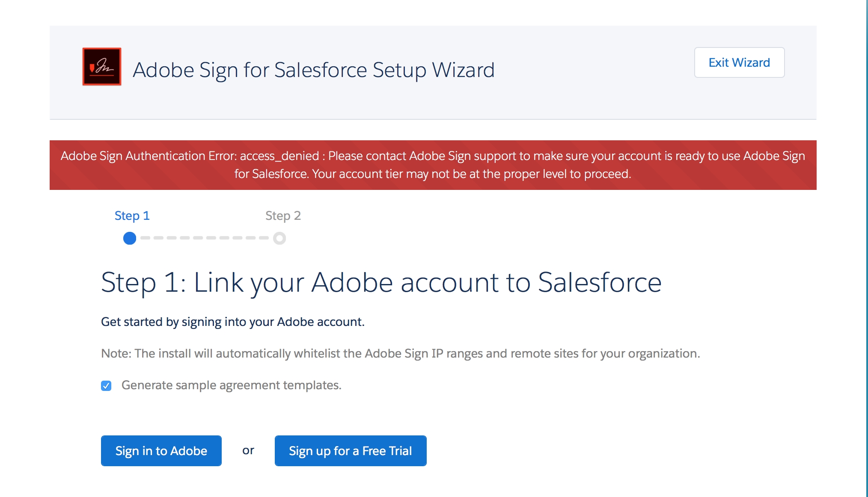Click the dashed progress line between steps
Image resolution: width=868 pixels, height=497 pixels.
click(x=205, y=238)
